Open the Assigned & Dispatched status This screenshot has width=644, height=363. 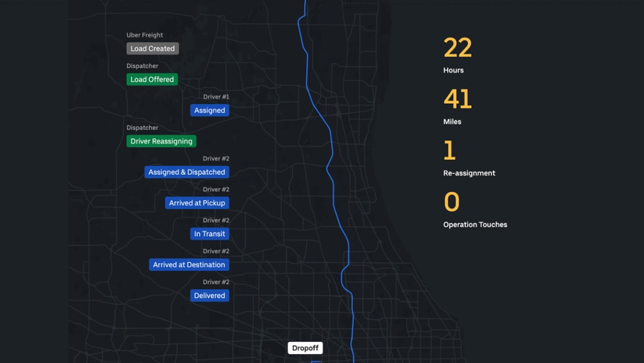coord(187,172)
